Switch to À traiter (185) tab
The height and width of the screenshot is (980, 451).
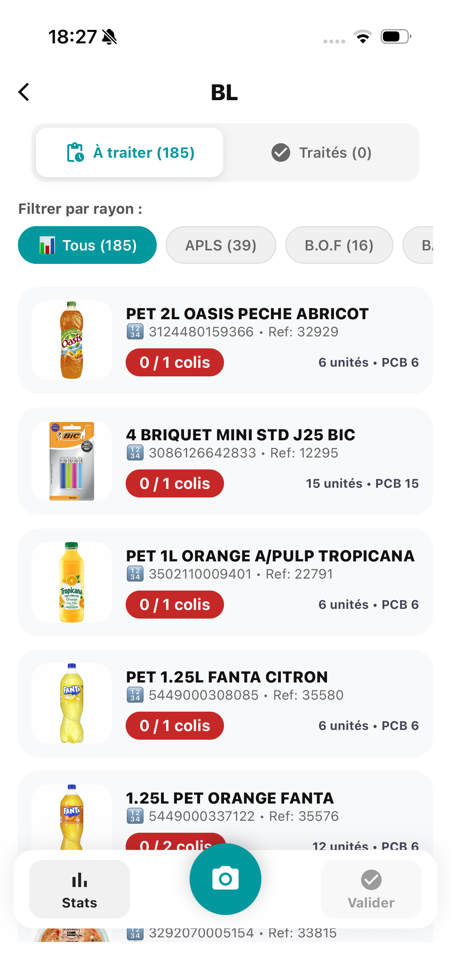click(130, 152)
